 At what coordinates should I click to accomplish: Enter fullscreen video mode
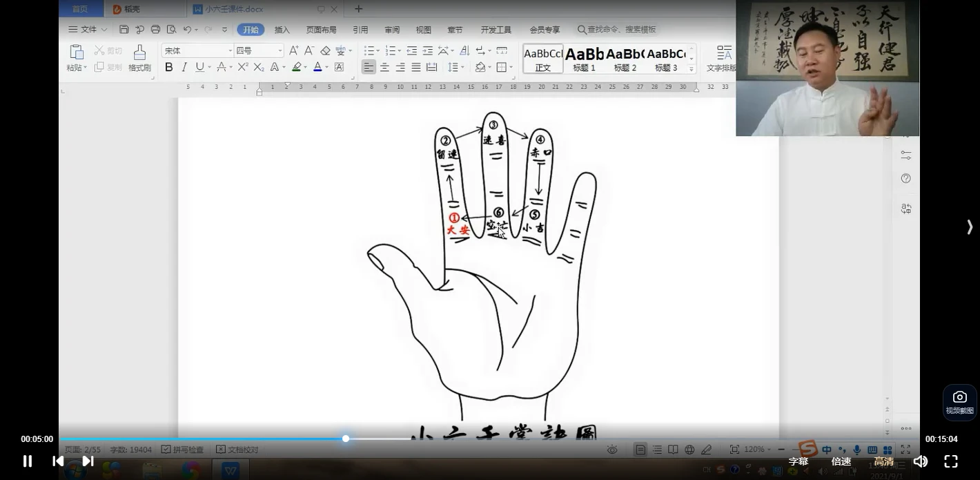click(x=951, y=461)
